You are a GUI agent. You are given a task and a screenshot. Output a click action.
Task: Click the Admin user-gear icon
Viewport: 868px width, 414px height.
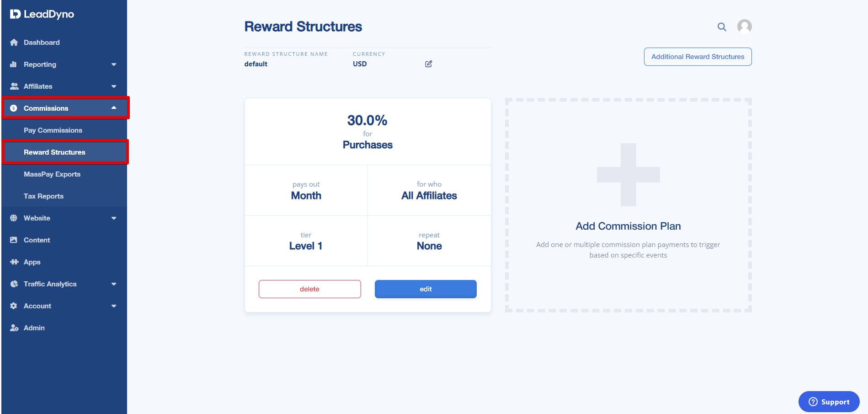[14, 328]
